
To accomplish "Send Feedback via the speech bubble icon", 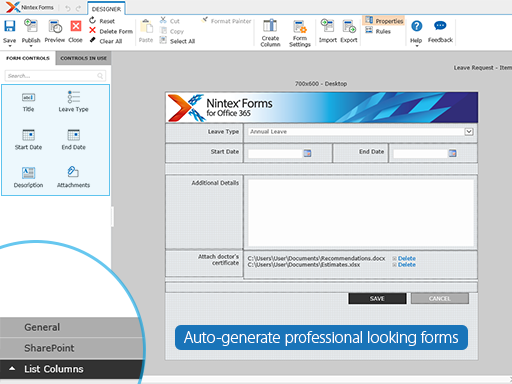I will coord(440,25).
